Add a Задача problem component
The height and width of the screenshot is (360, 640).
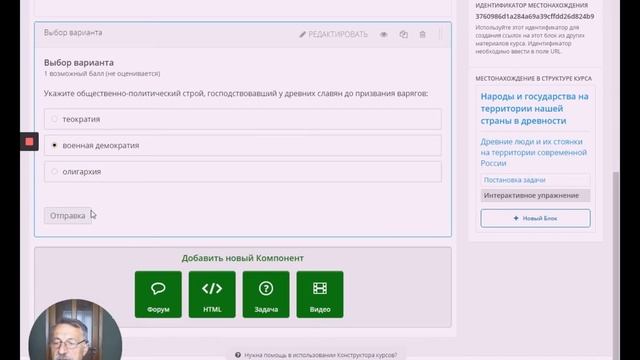coord(266,294)
